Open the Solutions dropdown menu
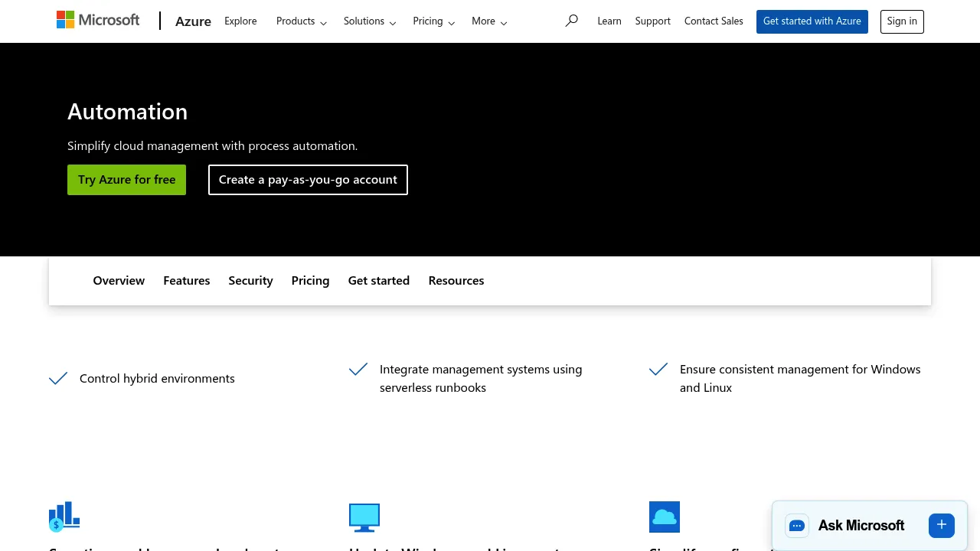Viewport: 980px width, 551px height. point(370,21)
